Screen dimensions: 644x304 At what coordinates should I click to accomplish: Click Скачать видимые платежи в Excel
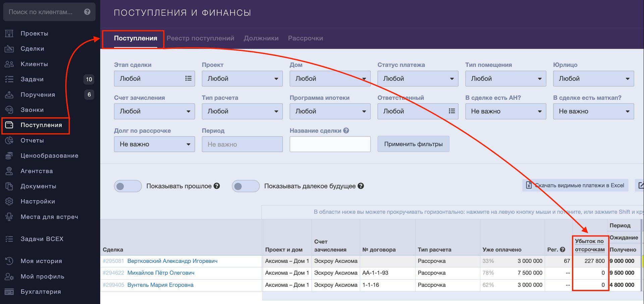pyautogui.click(x=575, y=185)
